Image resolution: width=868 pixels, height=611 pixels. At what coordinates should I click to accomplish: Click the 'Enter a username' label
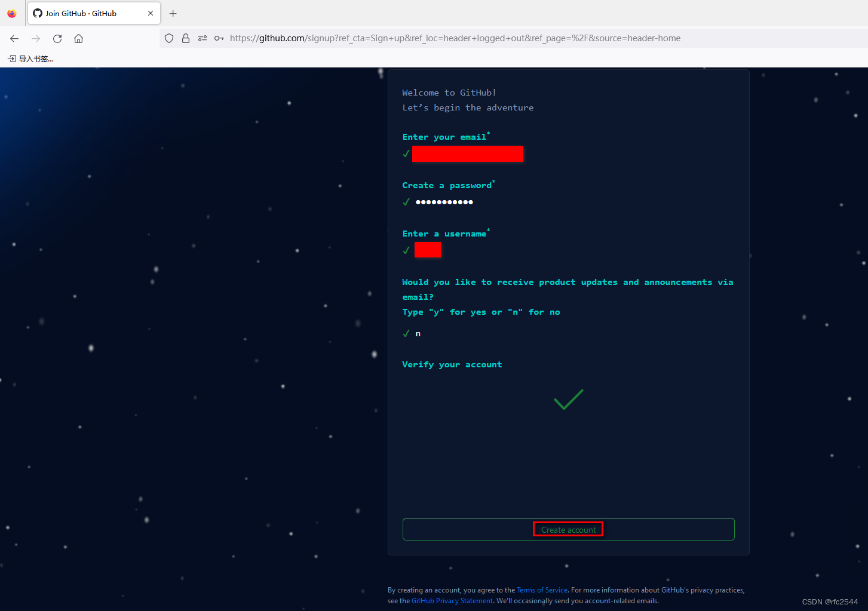point(445,234)
